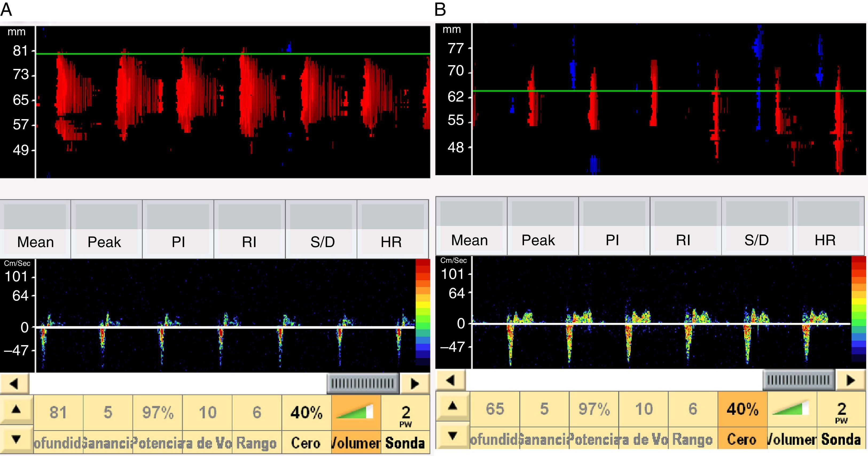
Task: Click the Rango value 6 in panel A
Action: 257,413
